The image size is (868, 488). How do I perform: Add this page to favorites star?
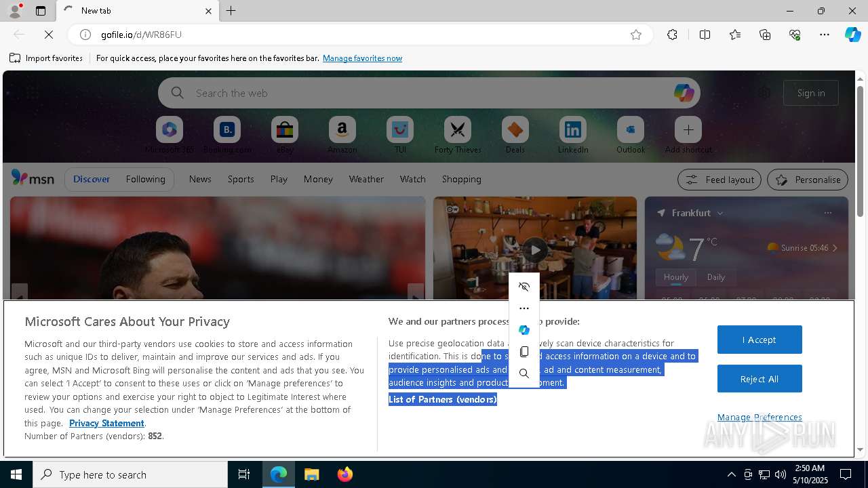635,35
